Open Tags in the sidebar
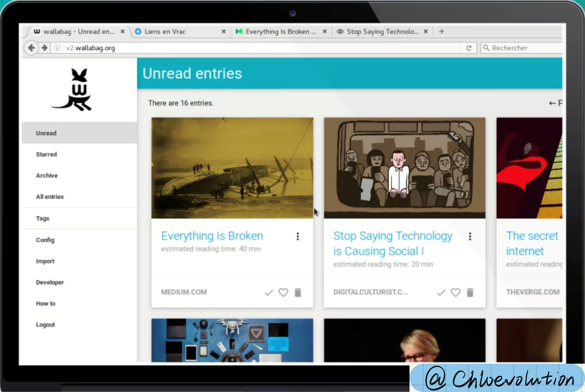585x392 pixels. coord(79,218)
